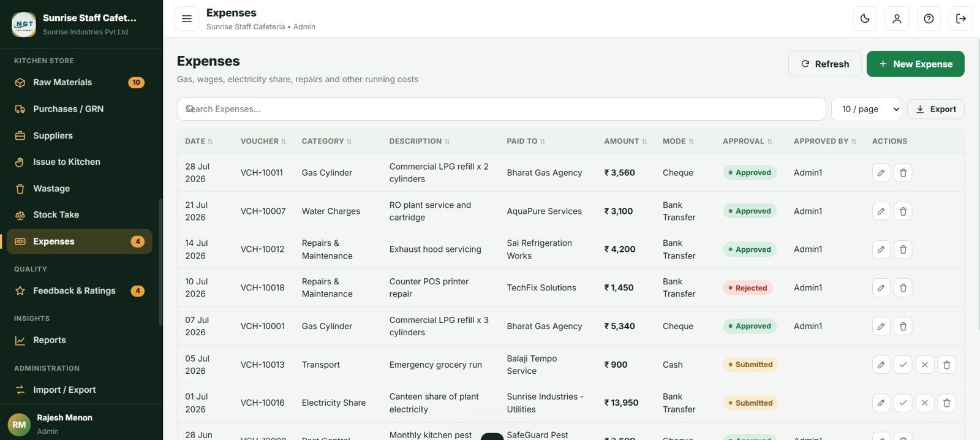Click the Approved badge for VCH-10011
This screenshot has height=440, width=980.
click(x=750, y=173)
